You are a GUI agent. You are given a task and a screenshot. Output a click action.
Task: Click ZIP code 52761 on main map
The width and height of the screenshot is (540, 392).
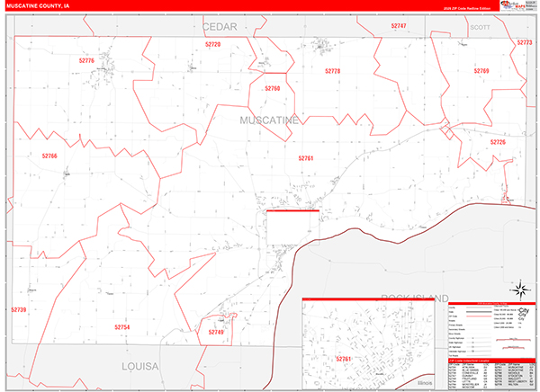click(x=306, y=158)
